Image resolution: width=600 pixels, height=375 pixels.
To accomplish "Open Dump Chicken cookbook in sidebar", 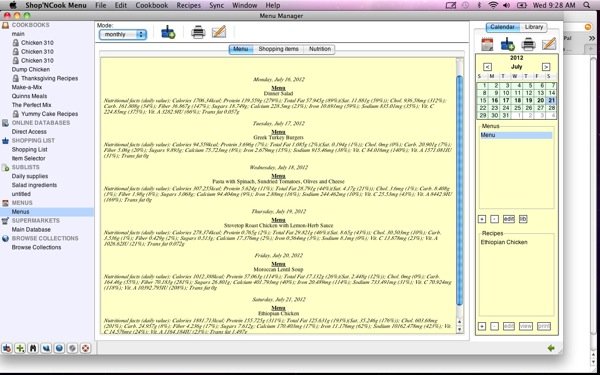I will (31, 69).
